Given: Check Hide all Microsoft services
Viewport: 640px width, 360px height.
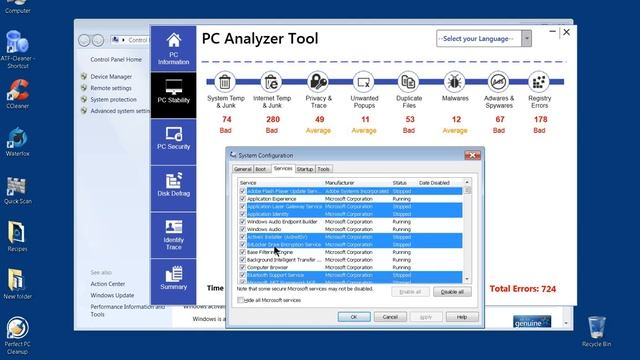Looking at the screenshot, I should coord(240,300).
